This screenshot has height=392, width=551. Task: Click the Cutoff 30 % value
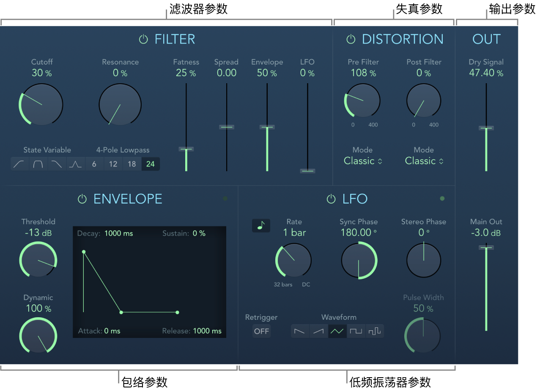coord(41,73)
